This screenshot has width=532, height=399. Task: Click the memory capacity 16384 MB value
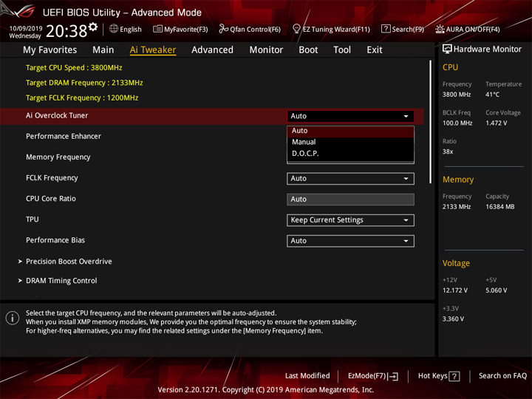[499, 207]
